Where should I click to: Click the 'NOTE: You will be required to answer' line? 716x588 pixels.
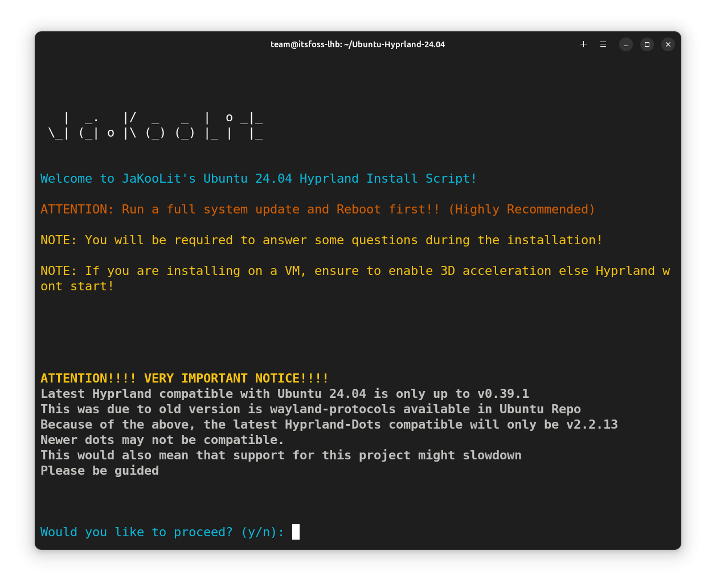[321, 240]
